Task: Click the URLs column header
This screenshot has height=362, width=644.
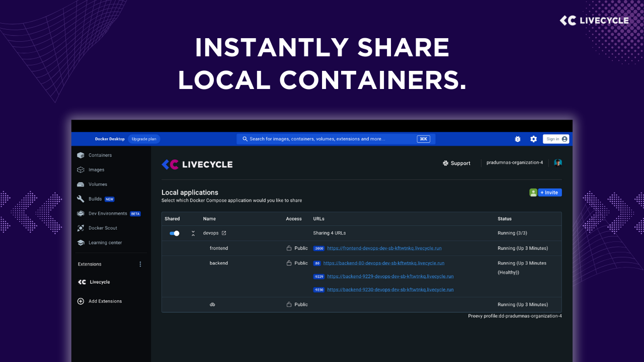Action: pos(319,219)
